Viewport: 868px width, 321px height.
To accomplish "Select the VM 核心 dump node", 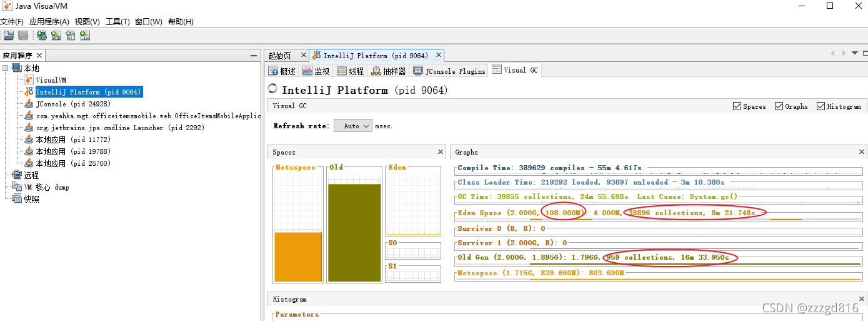I will (47, 187).
